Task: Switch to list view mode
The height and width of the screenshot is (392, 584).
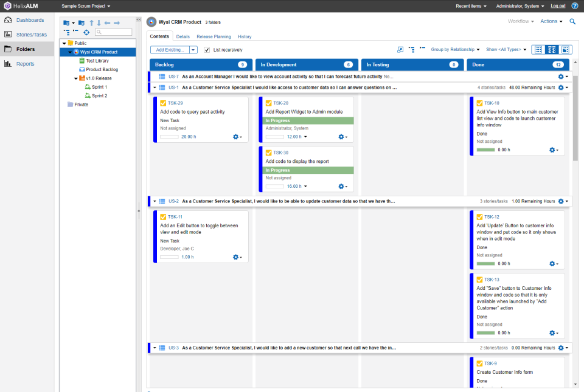Action: pos(538,49)
